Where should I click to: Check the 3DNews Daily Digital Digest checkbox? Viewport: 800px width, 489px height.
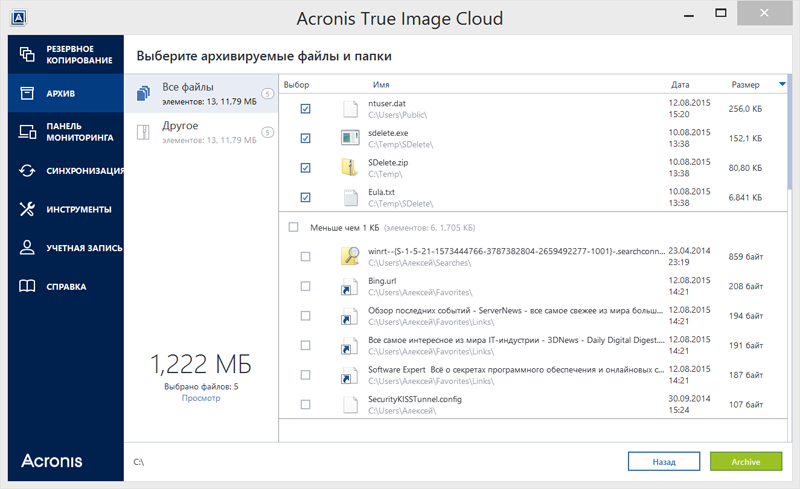click(x=306, y=346)
